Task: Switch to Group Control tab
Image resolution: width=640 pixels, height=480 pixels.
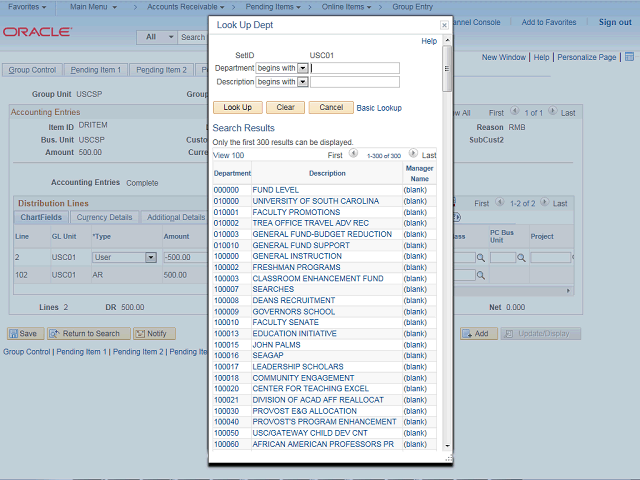Action: coord(32,70)
